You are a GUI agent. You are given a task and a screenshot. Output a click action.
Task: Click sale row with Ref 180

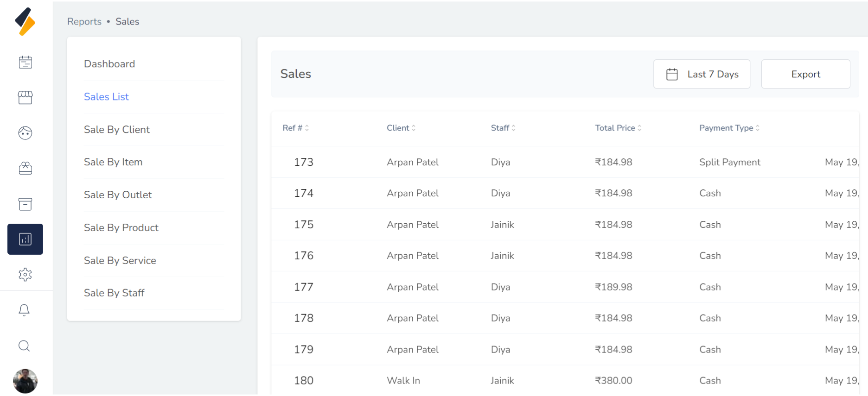(304, 380)
